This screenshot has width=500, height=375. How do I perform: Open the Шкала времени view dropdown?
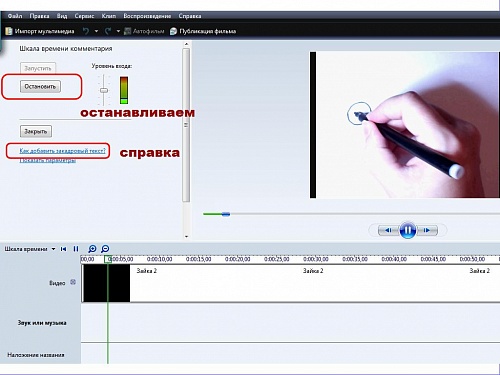tap(53, 249)
